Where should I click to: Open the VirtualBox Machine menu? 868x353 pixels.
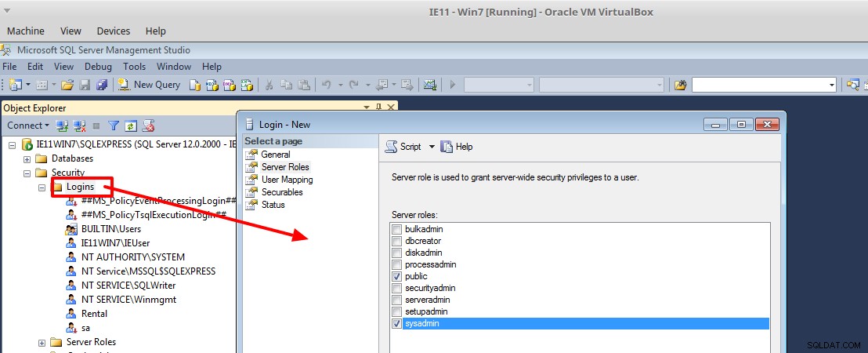point(26,31)
